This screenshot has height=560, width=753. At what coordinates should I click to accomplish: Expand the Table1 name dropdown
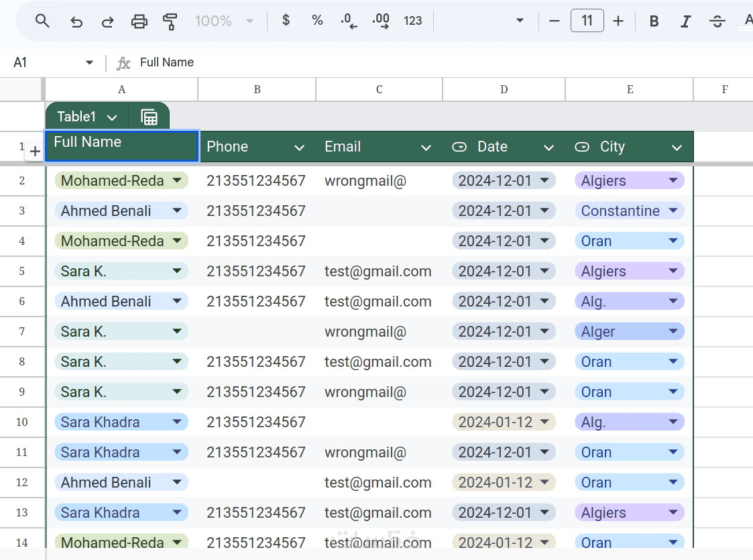[112, 117]
